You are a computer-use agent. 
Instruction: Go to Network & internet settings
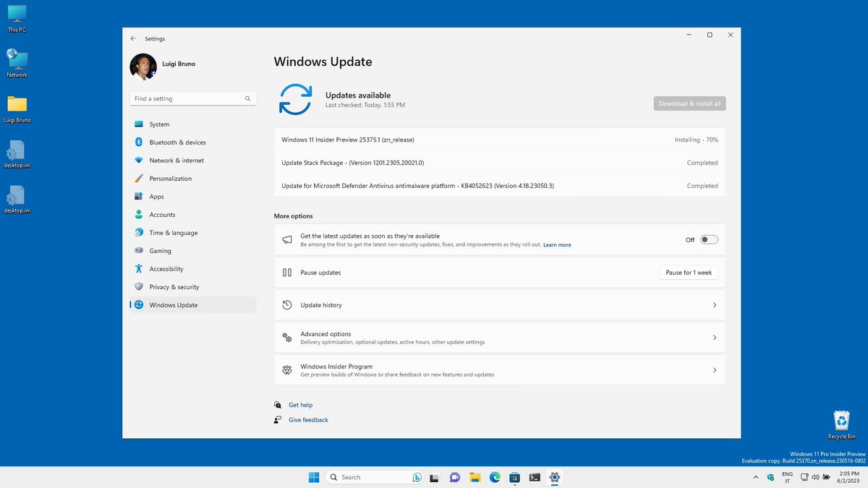192,160
